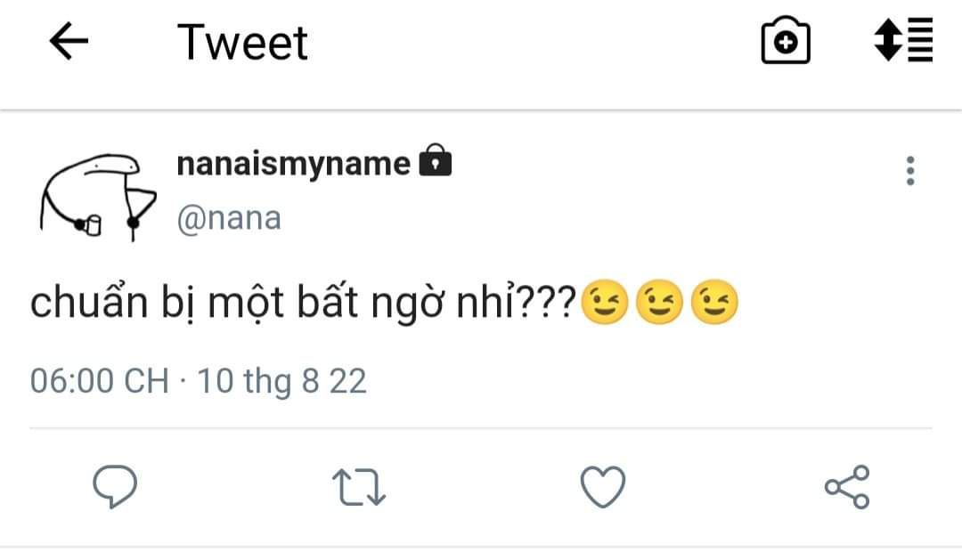Click the @nana handle

[x=229, y=218]
